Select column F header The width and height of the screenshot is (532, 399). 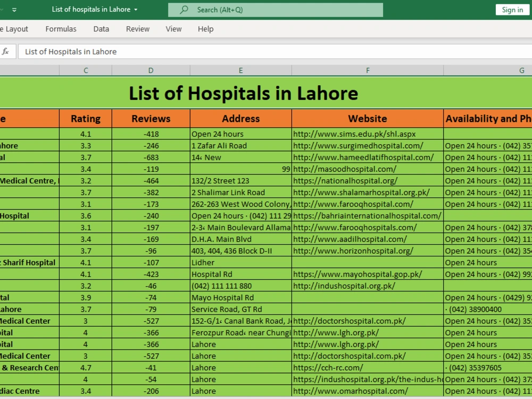pyautogui.click(x=368, y=70)
